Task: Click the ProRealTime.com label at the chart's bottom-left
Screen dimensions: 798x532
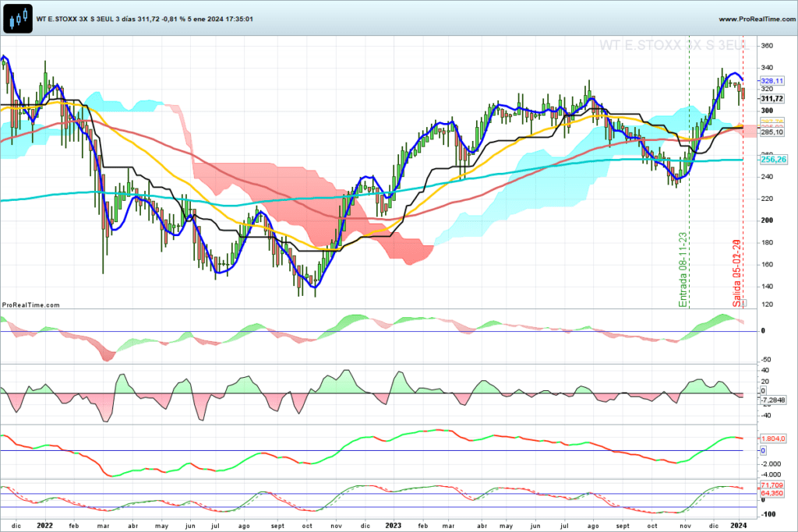Action: click(x=31, y=305)
